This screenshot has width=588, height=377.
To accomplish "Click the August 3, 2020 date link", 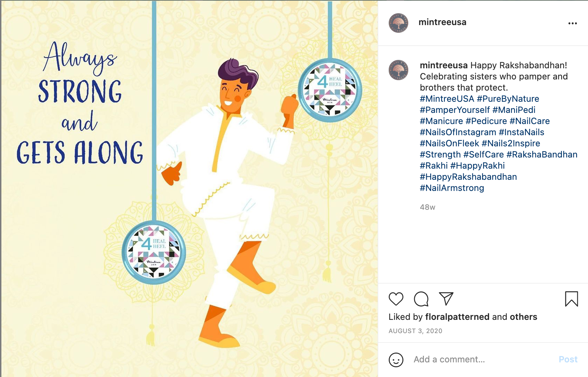I will tap(415, 331).
